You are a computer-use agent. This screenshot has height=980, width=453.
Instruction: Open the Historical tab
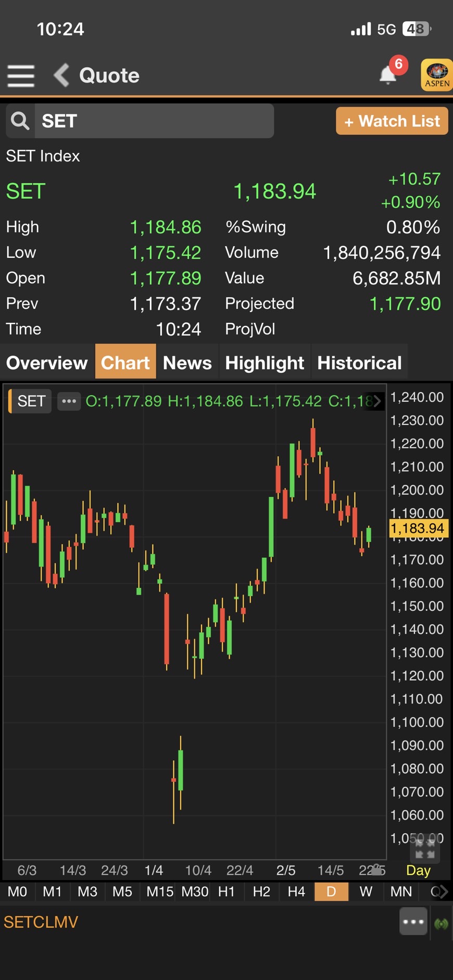[359, 362]
